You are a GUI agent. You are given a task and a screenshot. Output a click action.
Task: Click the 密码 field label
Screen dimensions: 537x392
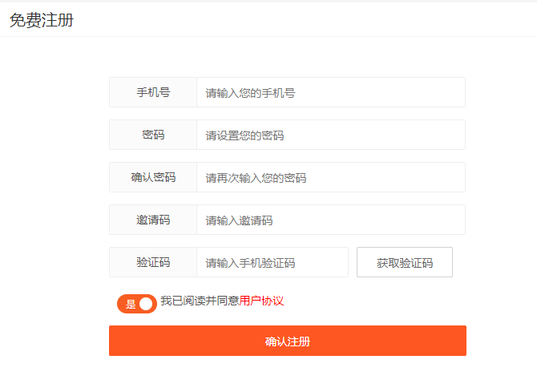153,135
